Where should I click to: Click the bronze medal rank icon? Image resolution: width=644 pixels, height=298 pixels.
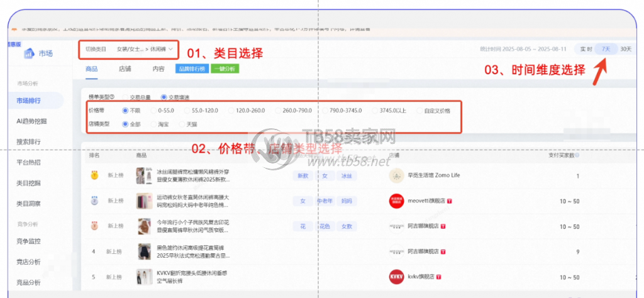[94, 226]
